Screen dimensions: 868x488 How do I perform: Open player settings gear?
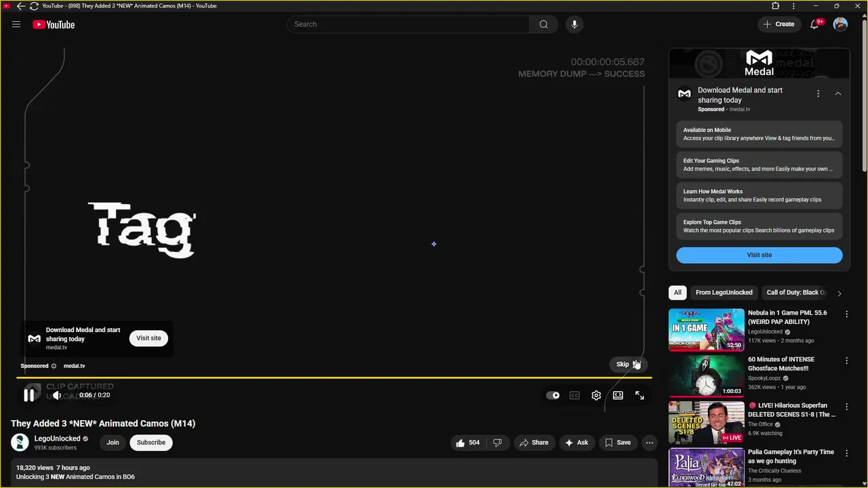596,395
